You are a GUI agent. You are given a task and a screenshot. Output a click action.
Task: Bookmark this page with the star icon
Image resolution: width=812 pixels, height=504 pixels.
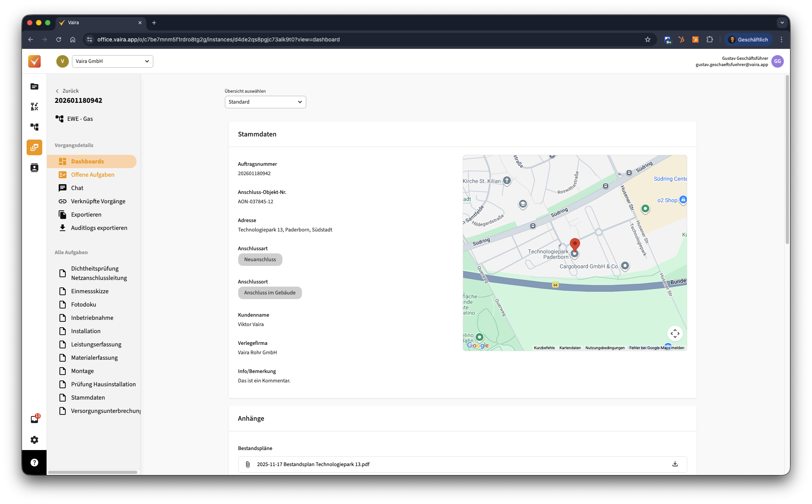point(648,39)
